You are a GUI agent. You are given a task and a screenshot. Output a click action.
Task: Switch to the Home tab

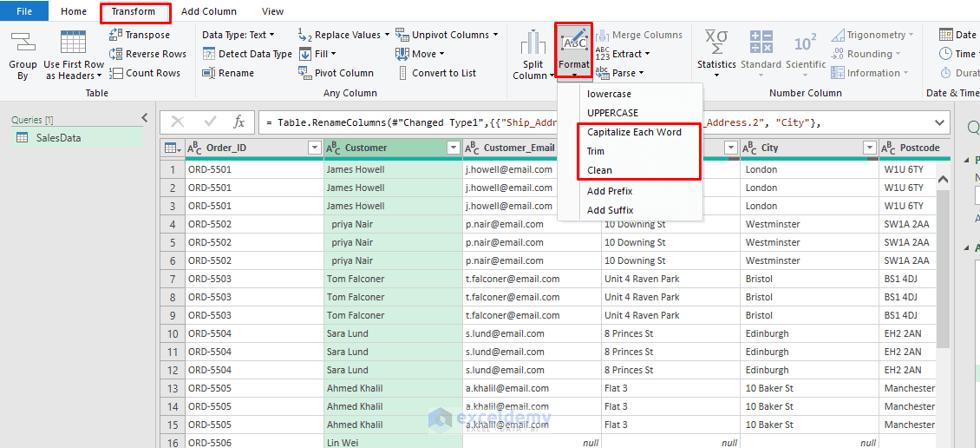pos(74,11)
